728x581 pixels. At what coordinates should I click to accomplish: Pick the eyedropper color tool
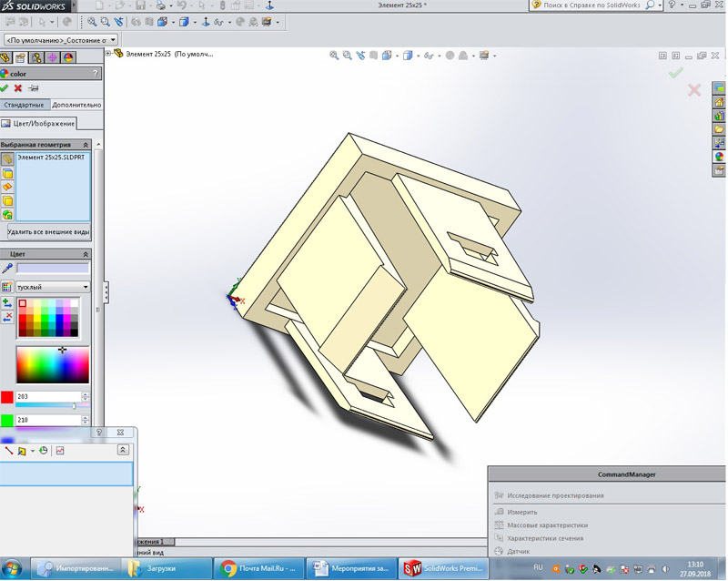tap(7, 269)
